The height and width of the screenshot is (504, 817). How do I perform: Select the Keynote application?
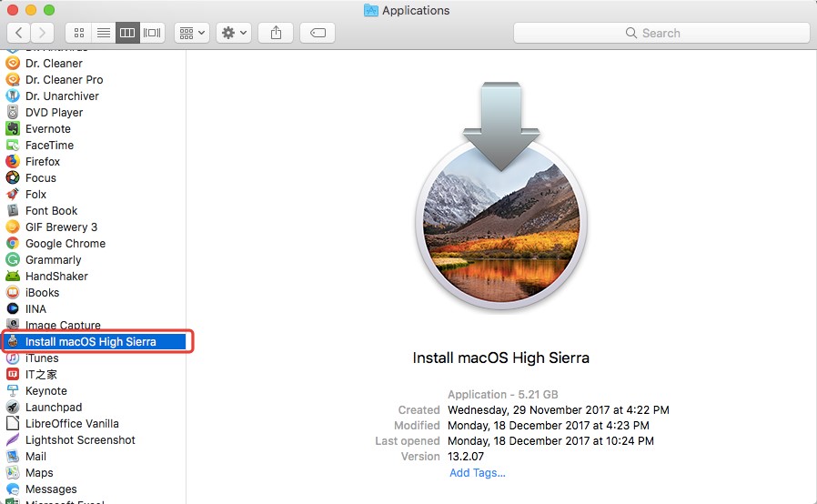click(45, 391)
